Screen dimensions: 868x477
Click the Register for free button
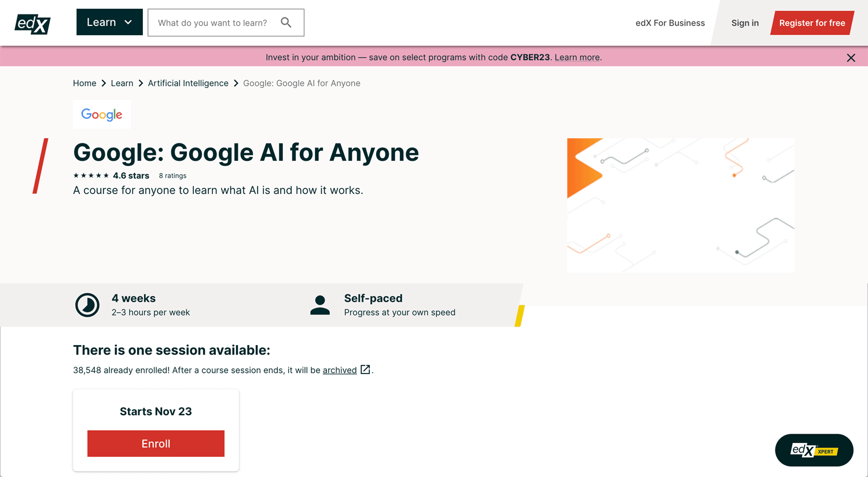(812, 23)
